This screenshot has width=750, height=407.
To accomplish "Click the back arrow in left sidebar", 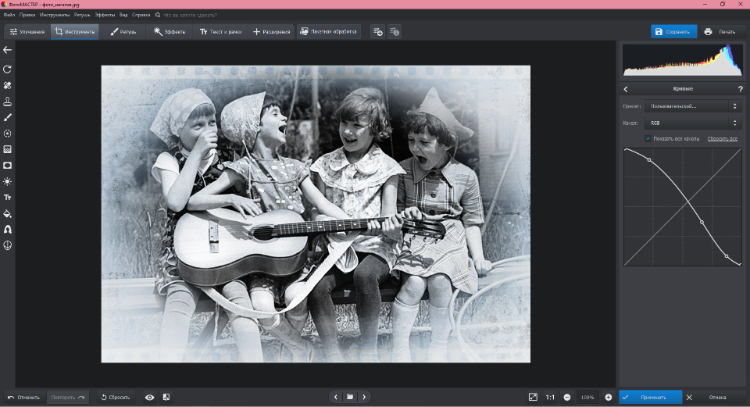I will tap(8, 49).
